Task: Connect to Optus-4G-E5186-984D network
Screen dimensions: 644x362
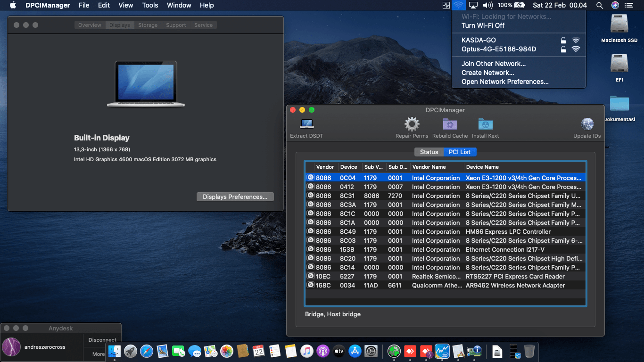Action: click(519, 49)
